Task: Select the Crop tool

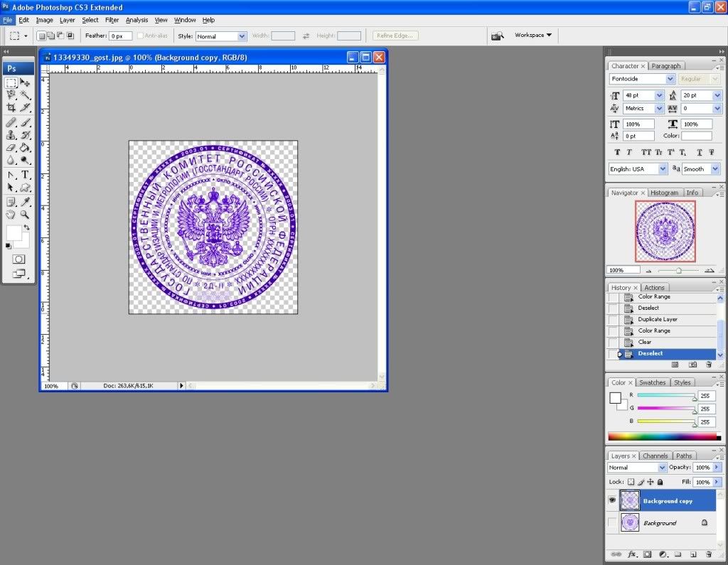Action: pos(11,108)
